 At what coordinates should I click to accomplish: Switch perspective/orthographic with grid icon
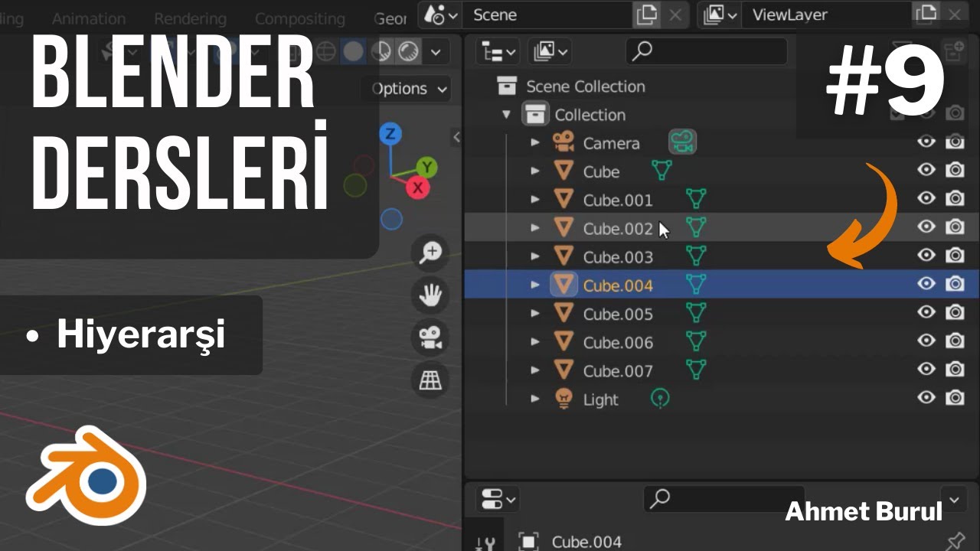tap(430, 380)
